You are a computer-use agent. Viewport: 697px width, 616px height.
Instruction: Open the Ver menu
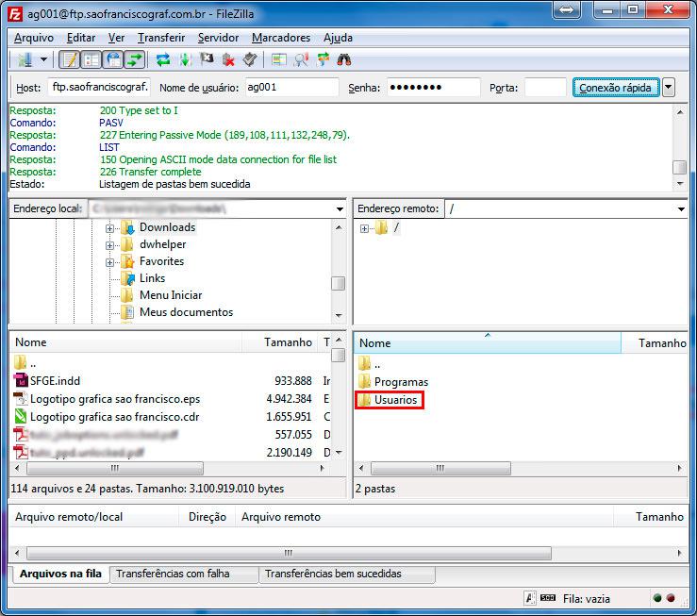(116, 38)
